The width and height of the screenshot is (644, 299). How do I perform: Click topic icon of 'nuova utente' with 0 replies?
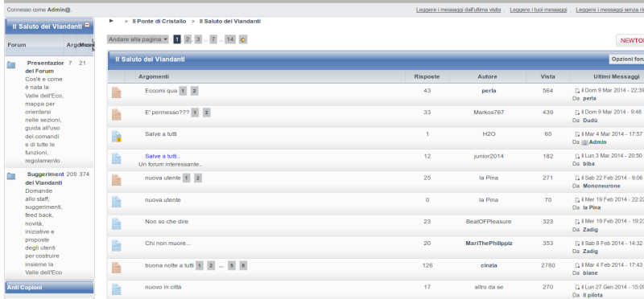[116, 202]
